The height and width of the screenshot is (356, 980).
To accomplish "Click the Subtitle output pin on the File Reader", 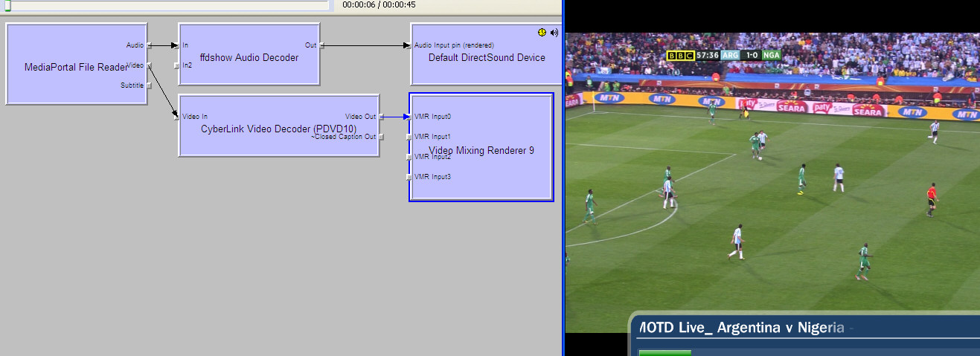I will point(150,85).
